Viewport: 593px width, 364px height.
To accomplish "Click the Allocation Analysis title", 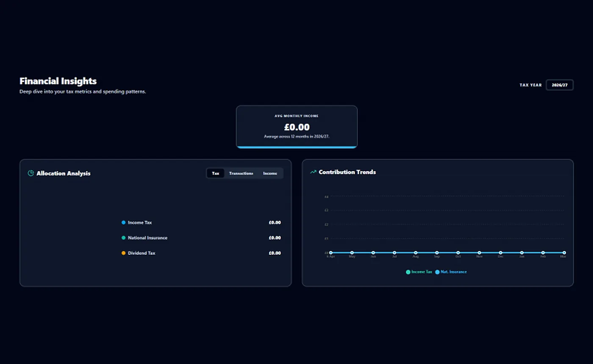I will coord(64,173).
